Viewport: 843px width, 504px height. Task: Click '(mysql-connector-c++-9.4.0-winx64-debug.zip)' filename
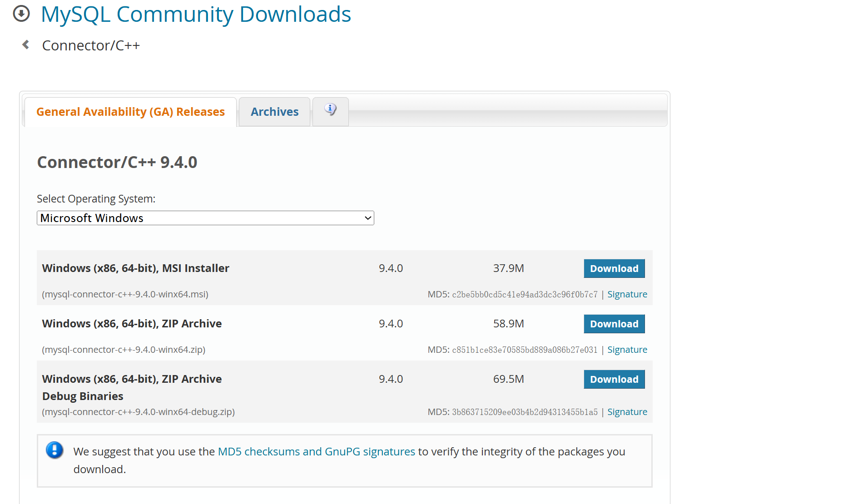[x=138, y=412]
